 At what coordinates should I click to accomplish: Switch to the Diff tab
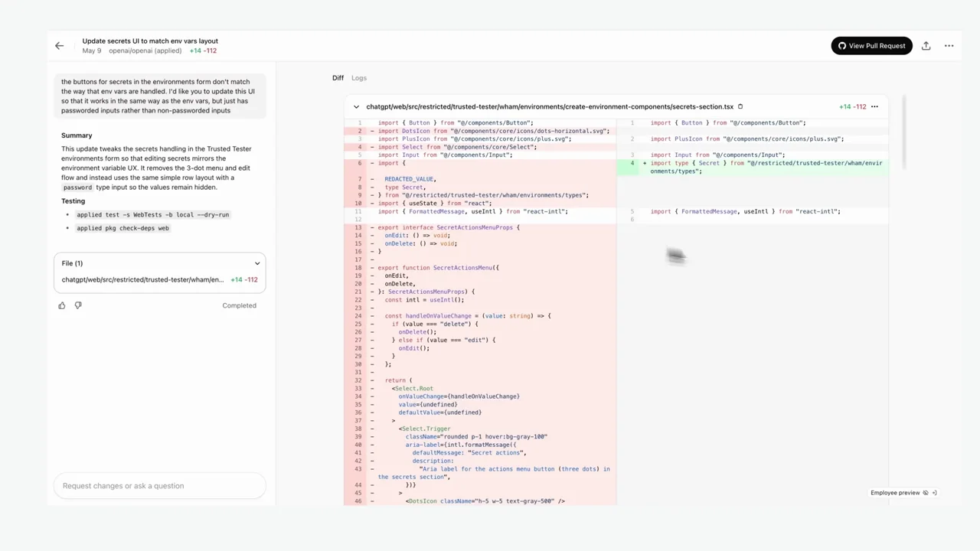click(x=338, y=78)
